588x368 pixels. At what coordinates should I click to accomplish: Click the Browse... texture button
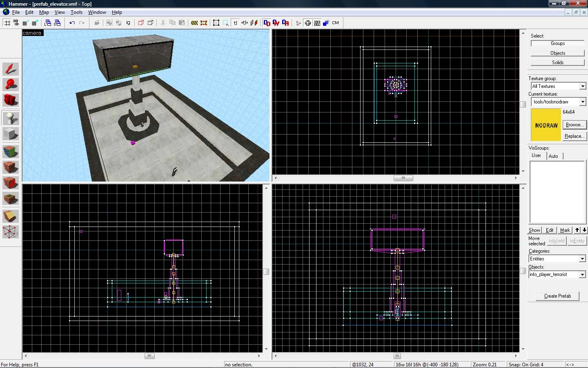[x=574, y=125]
